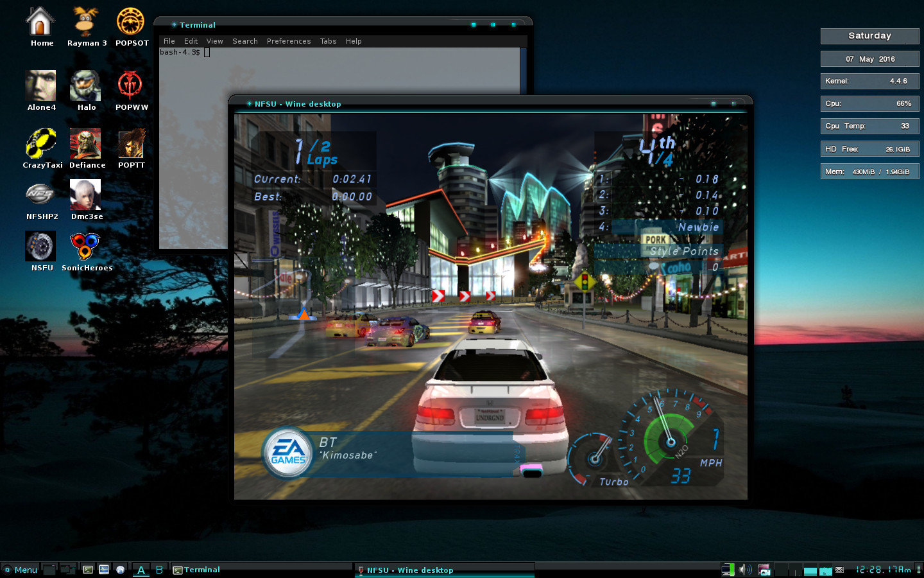Screen dimensions: 924x578
Task: Click the BT "Kimosabe" track label
Action: pos(347,448)
